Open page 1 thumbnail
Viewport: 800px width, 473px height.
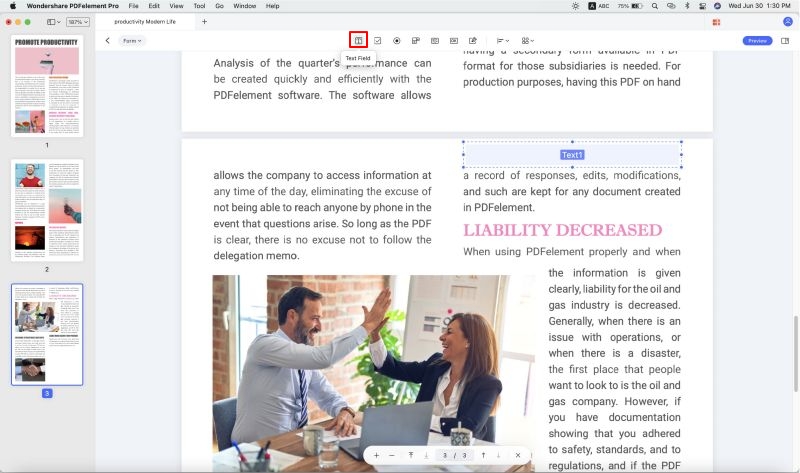click(47, 86)
